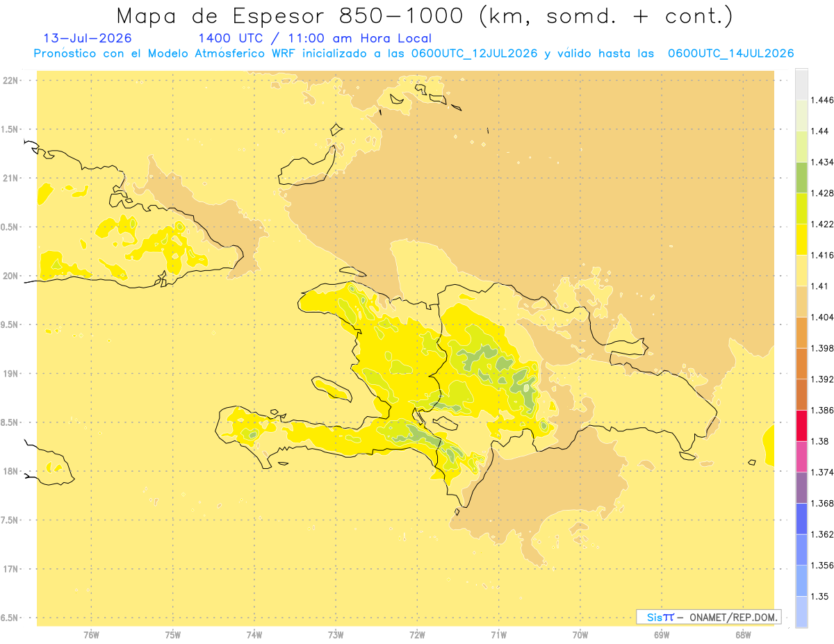Click the legend value 1.35

[820, 596]
